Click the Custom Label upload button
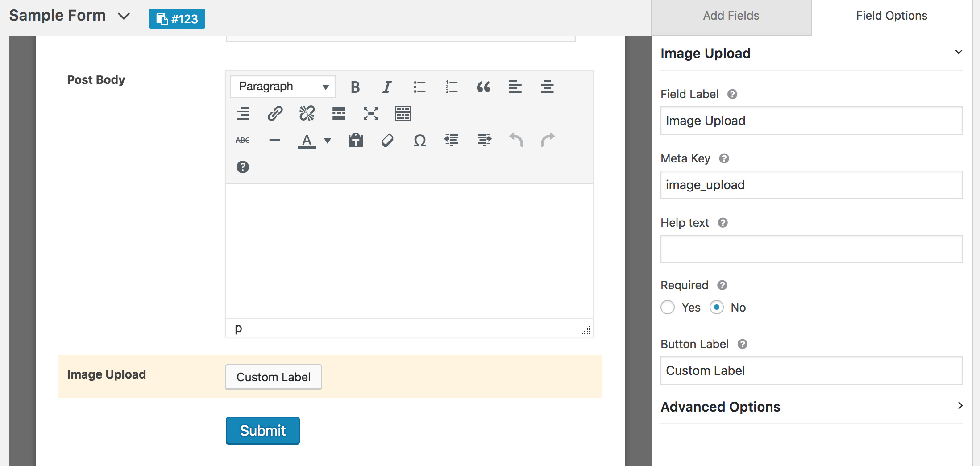Screen dimensions: 980x466 click(x=274, y=377)
